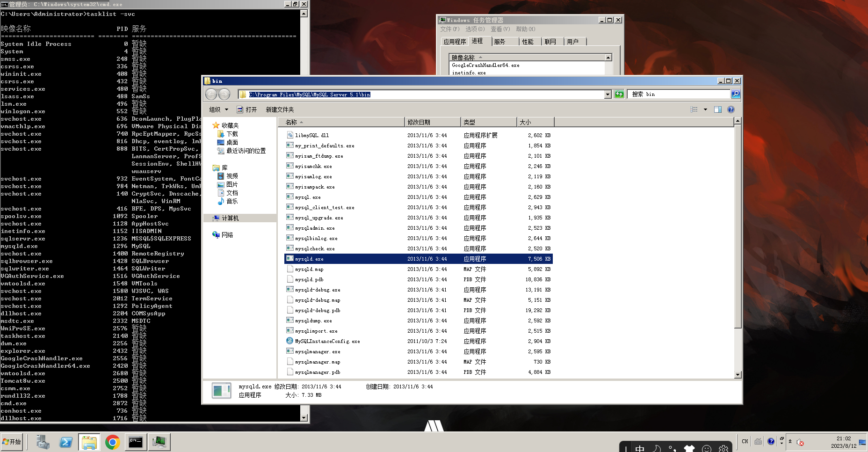Click the 新建文件夹 button
Image resolution: width=868 pixels, height=452 pixels.
279,109
